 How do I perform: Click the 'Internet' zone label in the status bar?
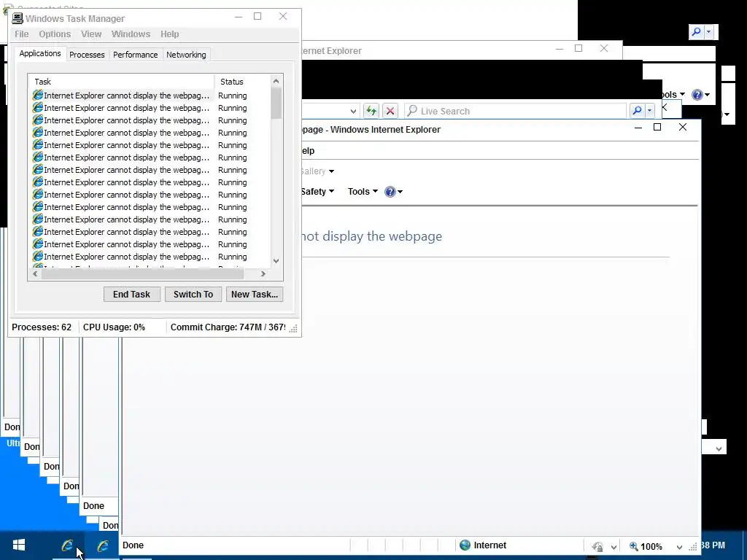(489, 545)
